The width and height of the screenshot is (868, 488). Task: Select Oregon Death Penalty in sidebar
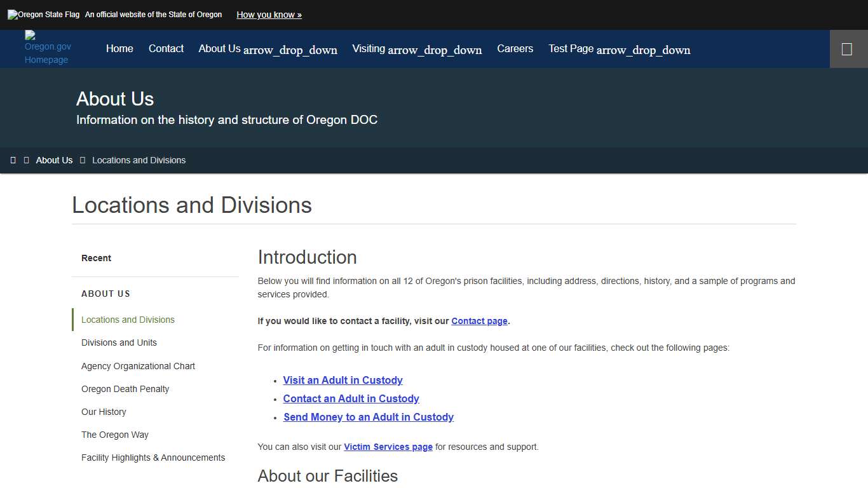coord(125,389)
